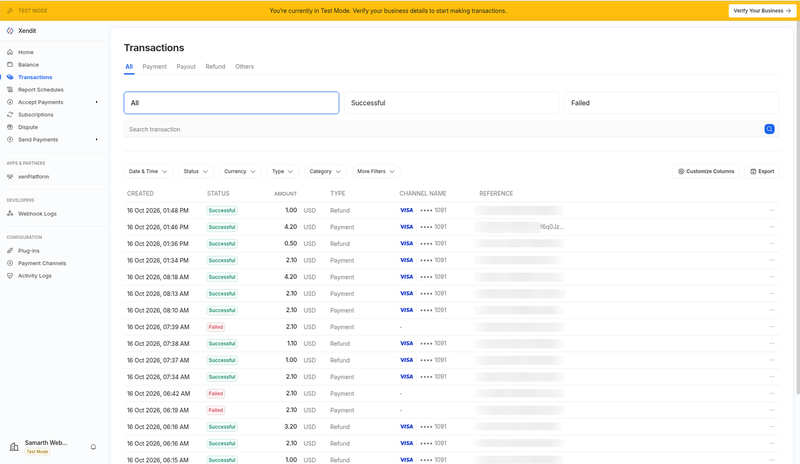Image resolution: width=800 pixels, height=464 pixels.
Task: Click the blue search magnifier icon
Action: click(769, 129)
